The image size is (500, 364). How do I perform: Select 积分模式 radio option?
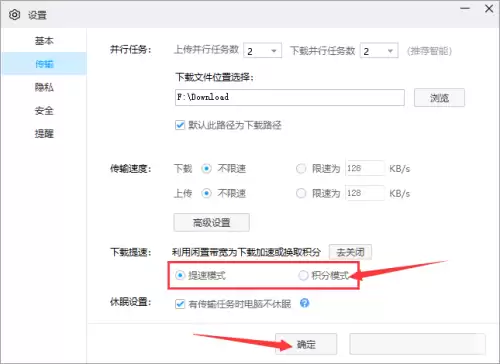coord(303,275)
